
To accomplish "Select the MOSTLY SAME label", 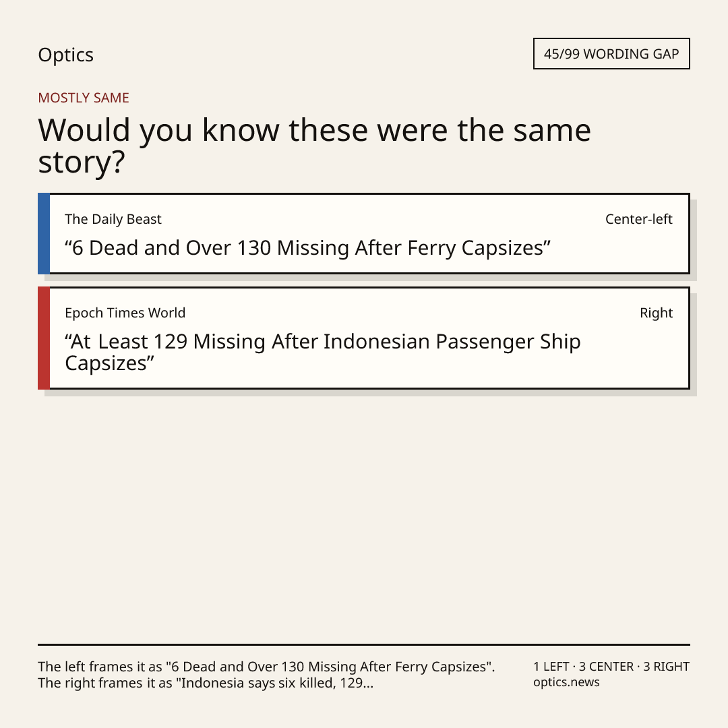I will 84,98.
